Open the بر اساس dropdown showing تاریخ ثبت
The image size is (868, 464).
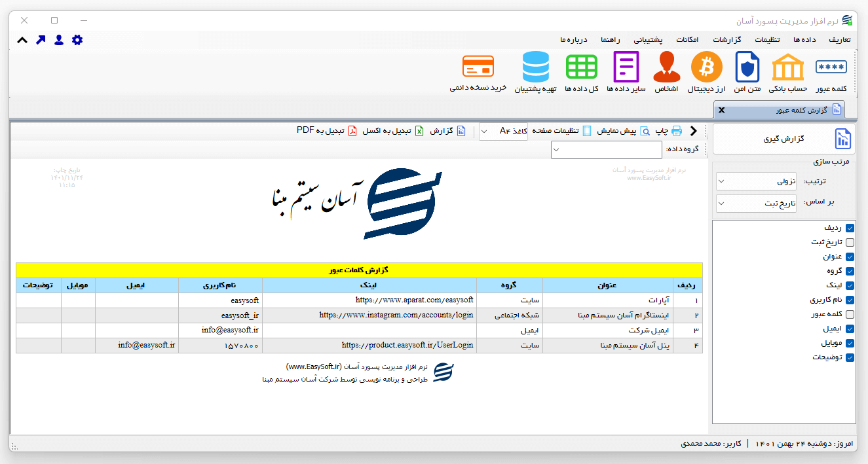click(x=757, y=204)
